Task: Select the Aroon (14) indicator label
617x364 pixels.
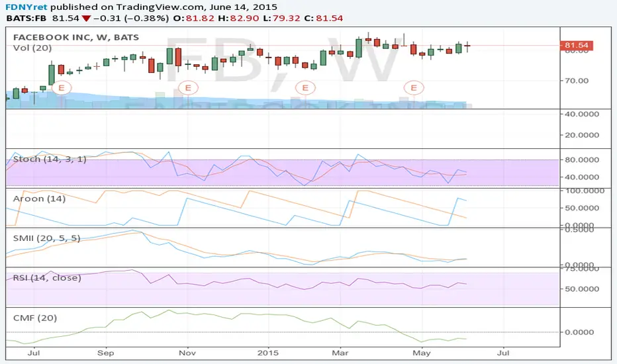Action: pos(39,199)
